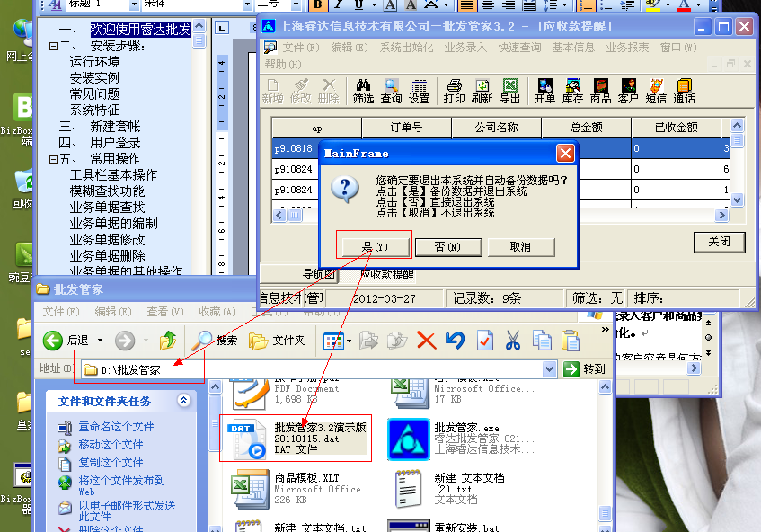Open the 文件(F) menu in Explorer
Screen dimensions: 761x532
click(61, 312)
